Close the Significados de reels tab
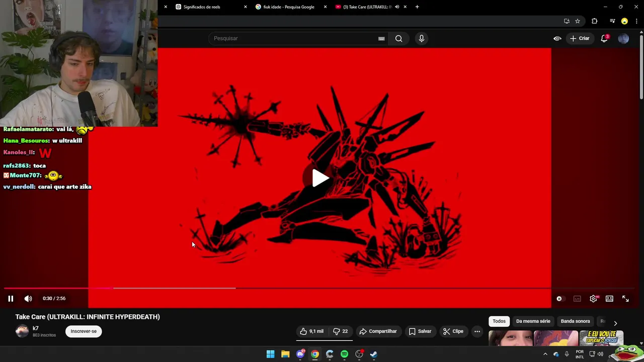 coord(246,7)
